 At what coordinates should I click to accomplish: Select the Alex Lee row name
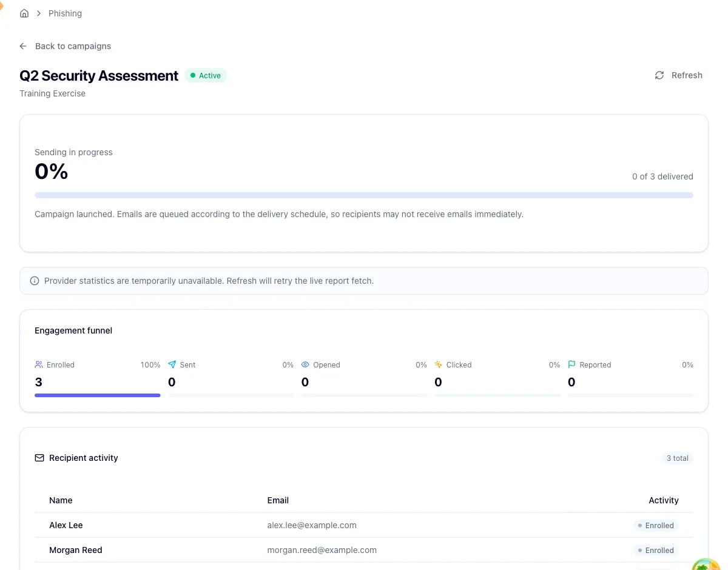tap(66, 525)
